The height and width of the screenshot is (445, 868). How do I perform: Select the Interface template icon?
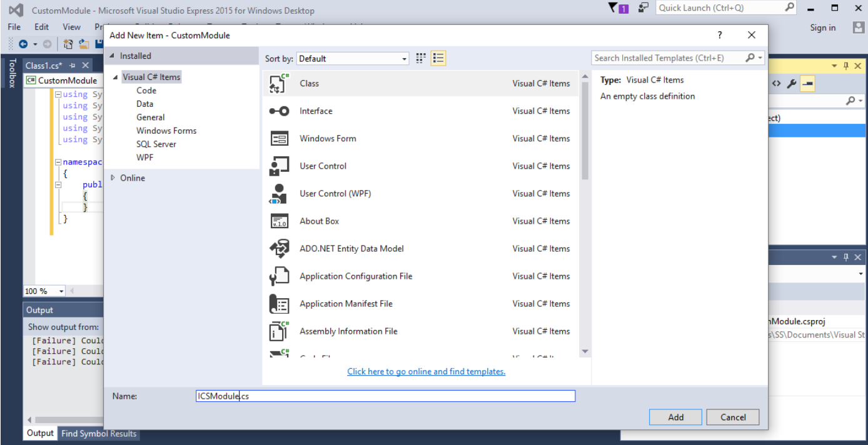coord(279,111)
